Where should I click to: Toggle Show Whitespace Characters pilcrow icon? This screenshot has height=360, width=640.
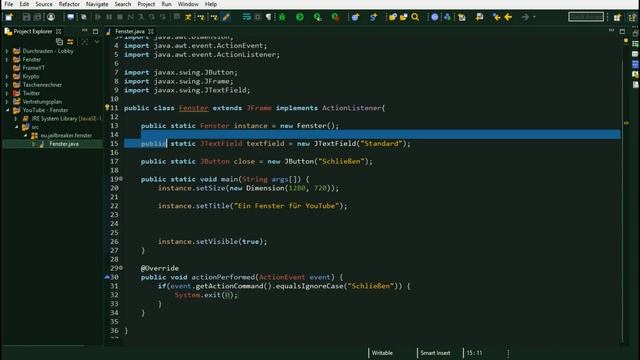[269, 17]
